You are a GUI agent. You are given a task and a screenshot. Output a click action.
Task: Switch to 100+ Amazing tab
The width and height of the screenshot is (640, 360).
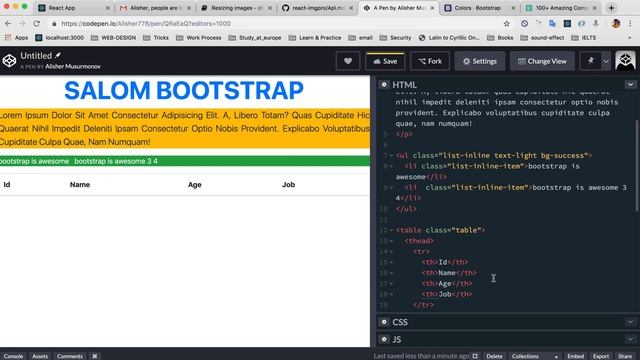coord(561,8)
